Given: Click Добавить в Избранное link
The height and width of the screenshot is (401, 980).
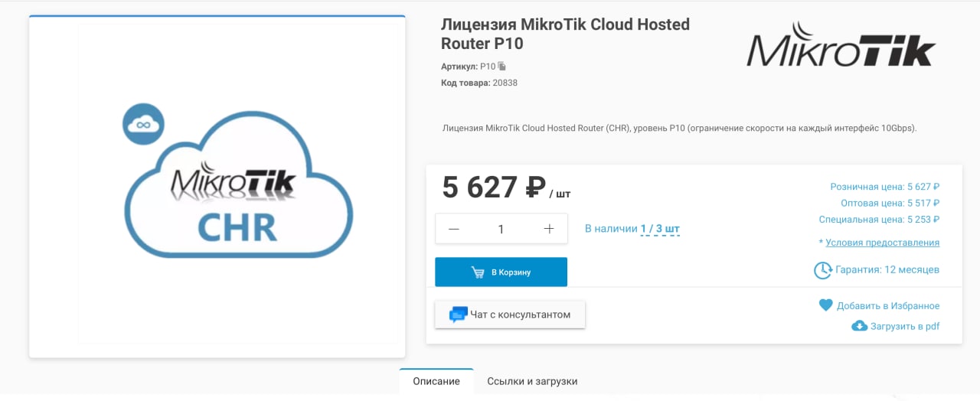Looking at the screenshot, I should click(888, 305).
